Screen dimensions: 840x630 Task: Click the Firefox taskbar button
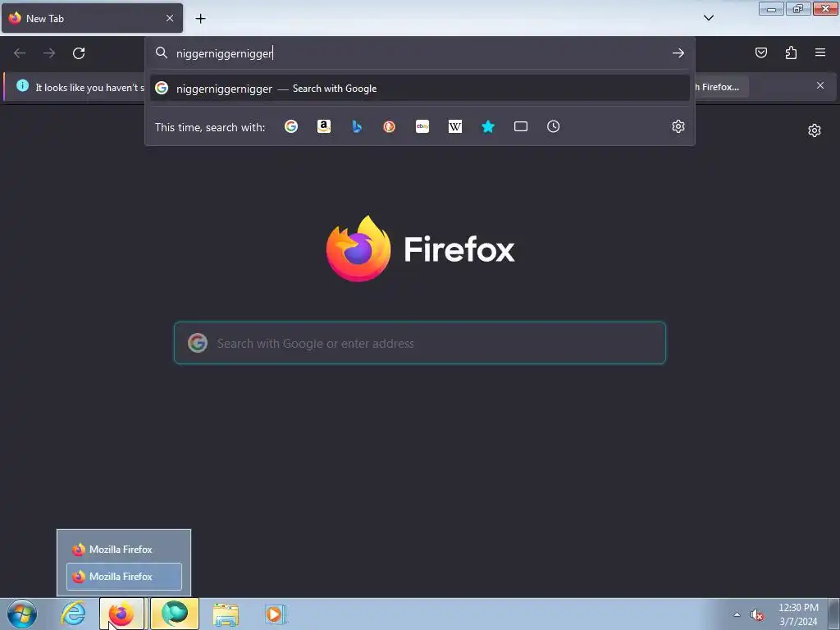(x=121, y=614)
